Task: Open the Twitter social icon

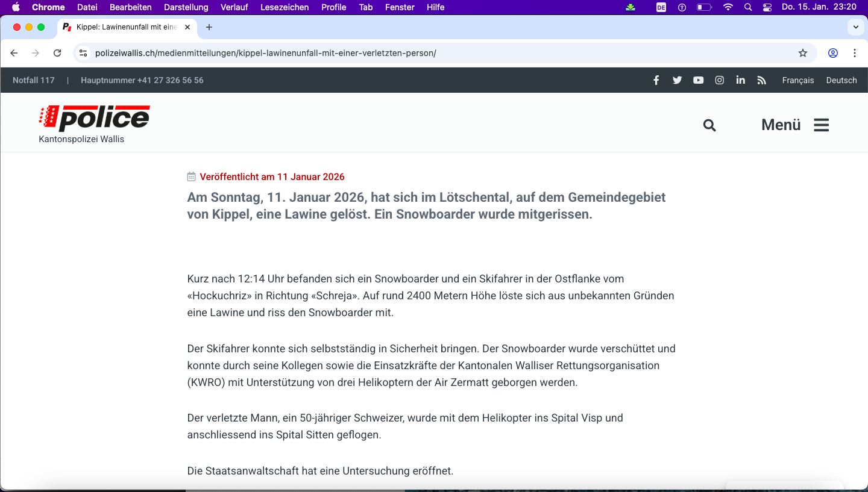Action: coord(677,80)
